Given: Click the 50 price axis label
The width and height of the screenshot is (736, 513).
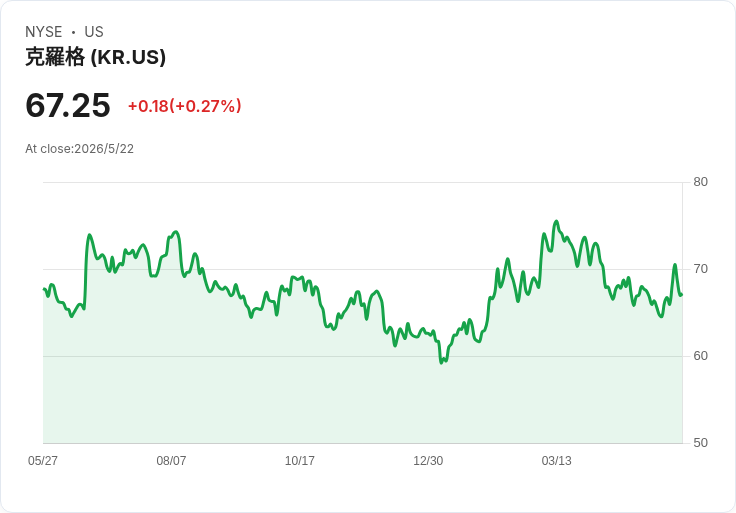Looking at the screenshot, I should coord(701,443).
